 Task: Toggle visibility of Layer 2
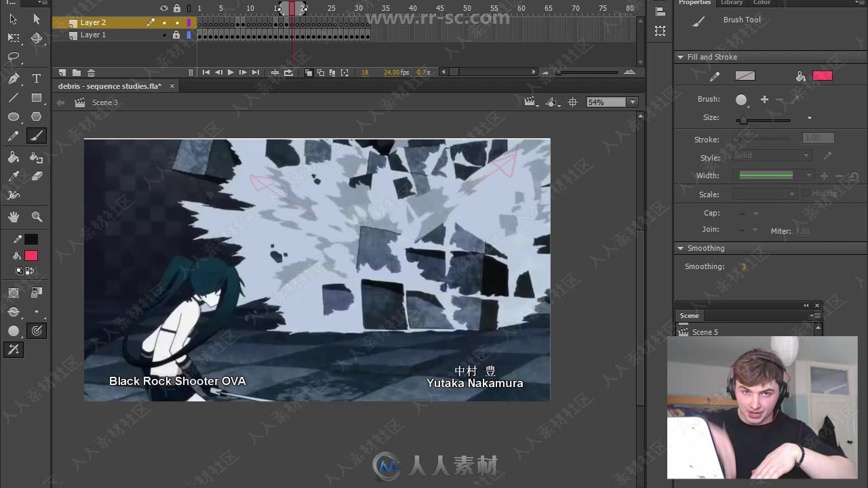(164, 22)
